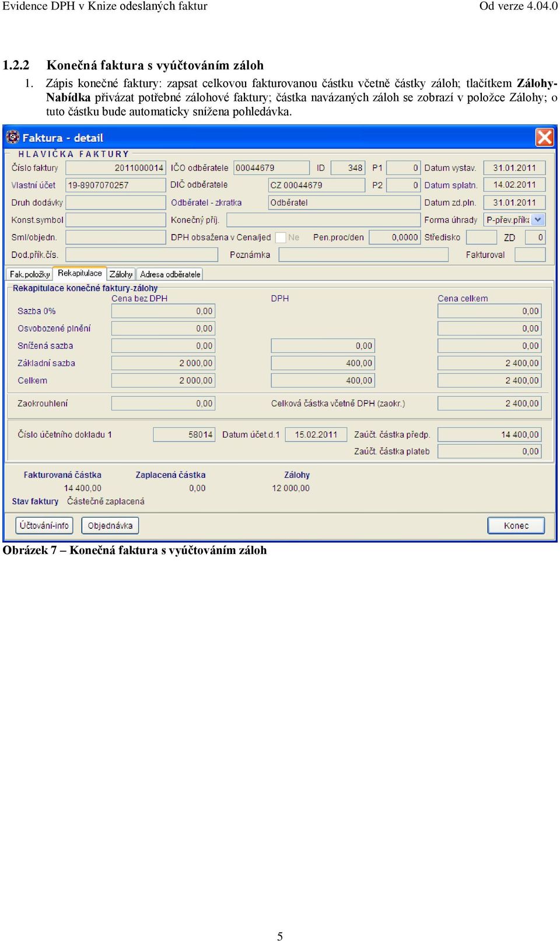The width and height of the screenshot is (560, 941).
Task: Click the Druh dodávky field
Action: click(x=116, y=203)
